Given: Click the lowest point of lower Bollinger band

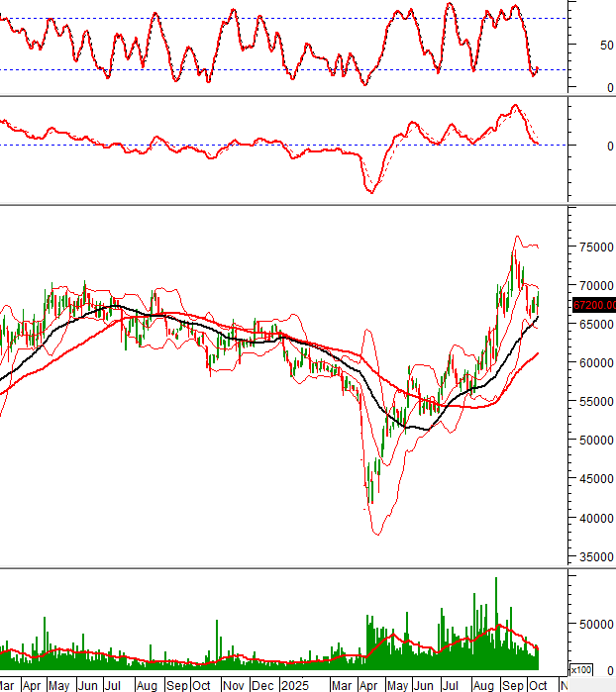Looking at the screenshot, I should (x=377, y=534).
